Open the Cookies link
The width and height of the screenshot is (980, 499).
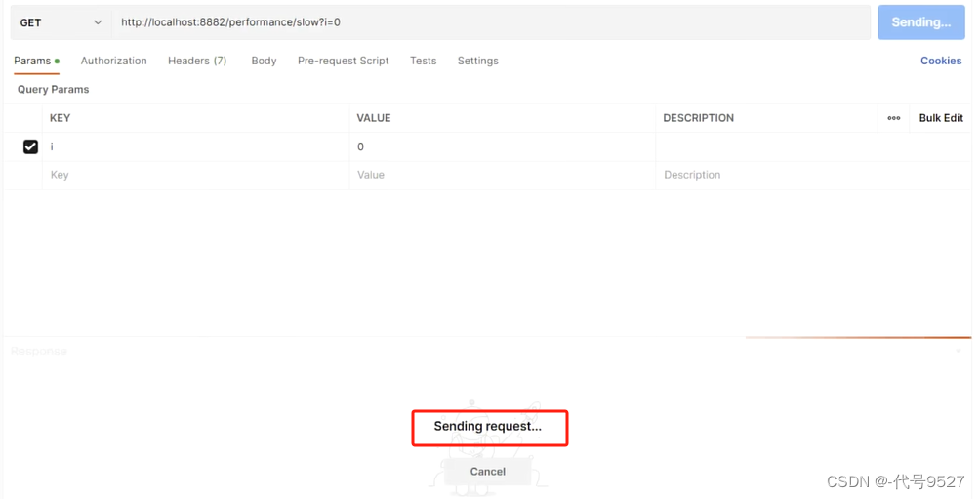pos(941,61)
